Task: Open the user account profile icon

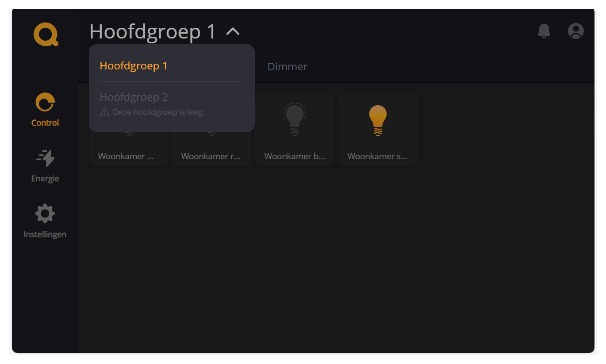Action: pyautogui.click(x=575, y=31)
